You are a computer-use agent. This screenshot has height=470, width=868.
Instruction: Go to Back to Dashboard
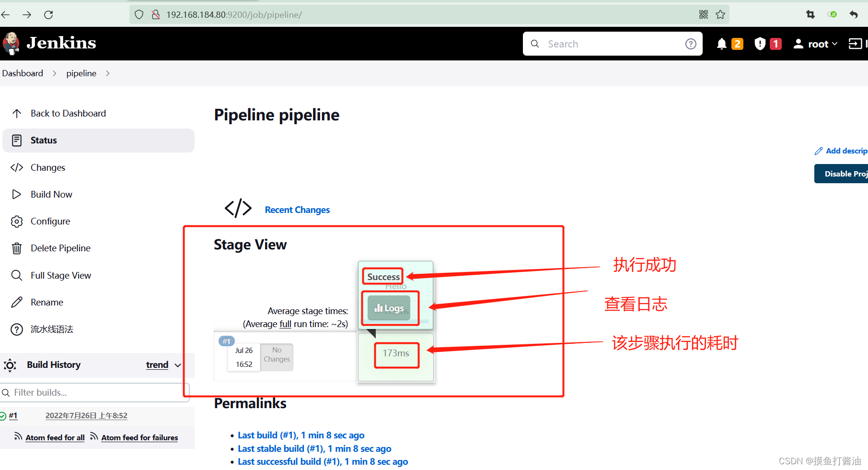click(x=68, y=114)
